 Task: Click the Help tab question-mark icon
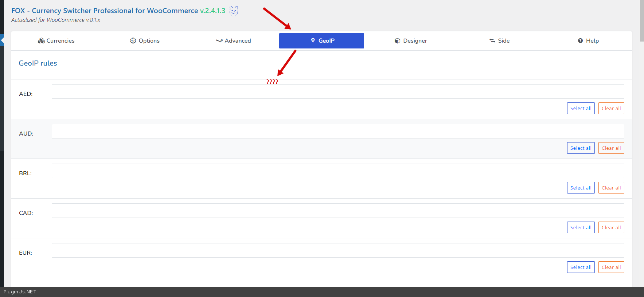click(x=580, y=41)
